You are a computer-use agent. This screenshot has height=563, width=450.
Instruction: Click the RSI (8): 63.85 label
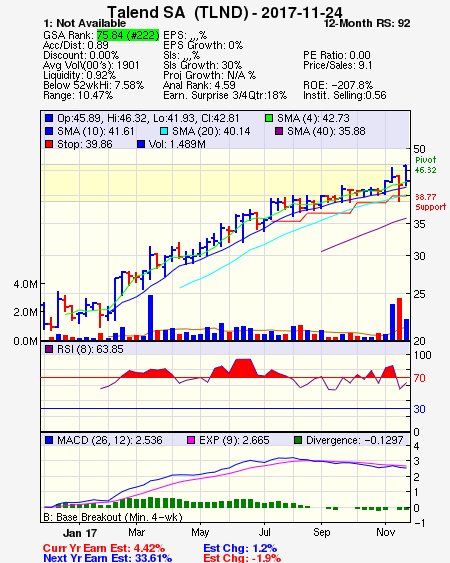[90, 349]
